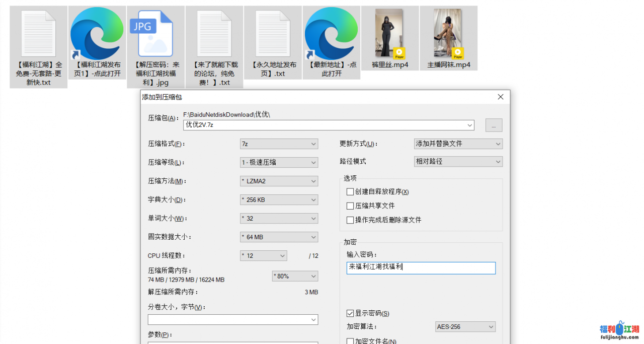Click into the 输入密码 password field
The width and height of the screenshot is (644, 344).
(x=421, y=268)
